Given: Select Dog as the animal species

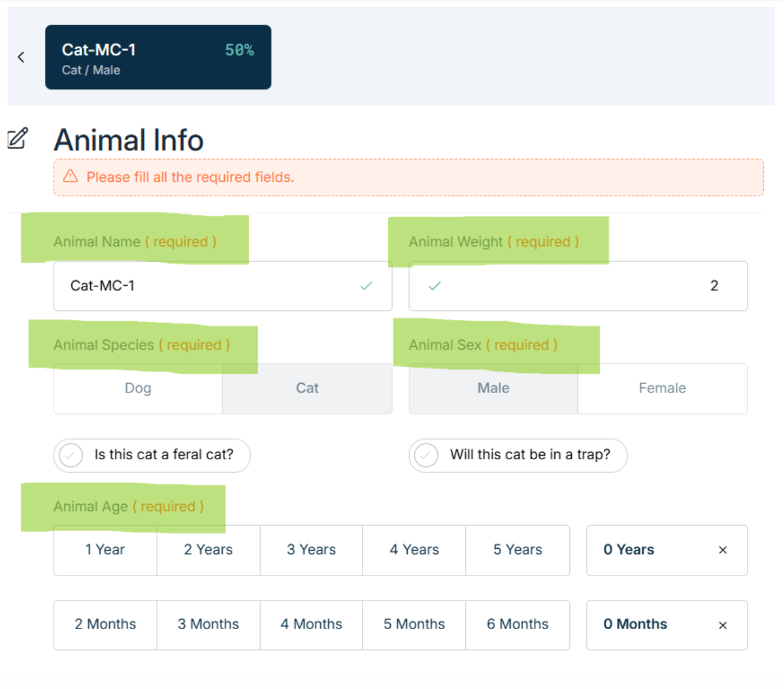Looking at the screenshot, I should tap(138, 388).
